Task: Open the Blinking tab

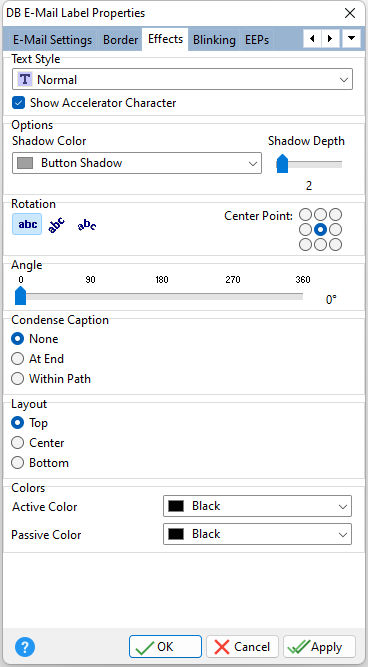Action: 214,40
